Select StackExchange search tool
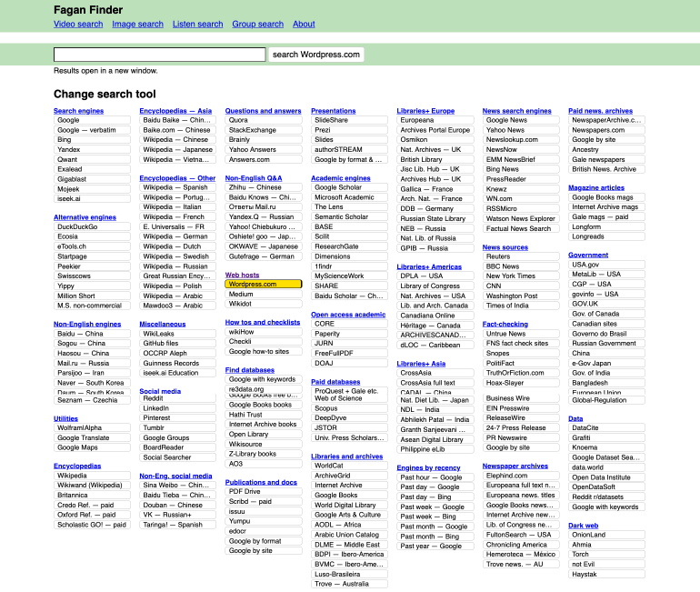The height and width of the screenshot is (592, 700). click(x=264, y=130)
